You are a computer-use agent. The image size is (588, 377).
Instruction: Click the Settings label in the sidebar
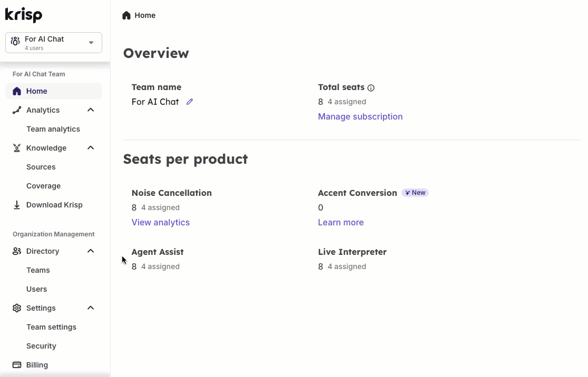(x=41, y=308)
